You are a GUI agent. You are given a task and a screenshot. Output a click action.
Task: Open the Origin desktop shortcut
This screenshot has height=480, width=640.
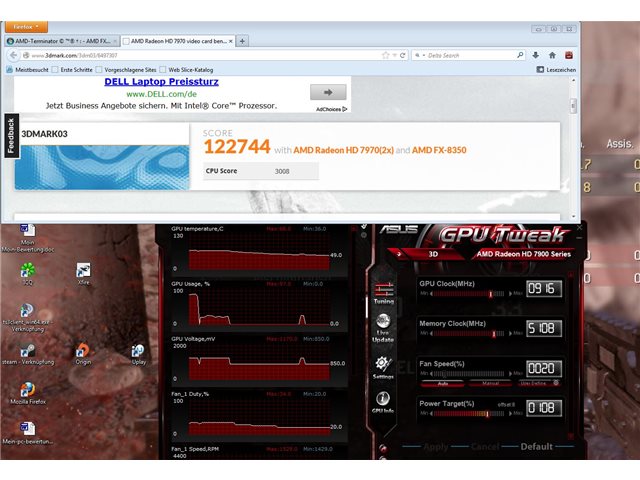[83, 353]
